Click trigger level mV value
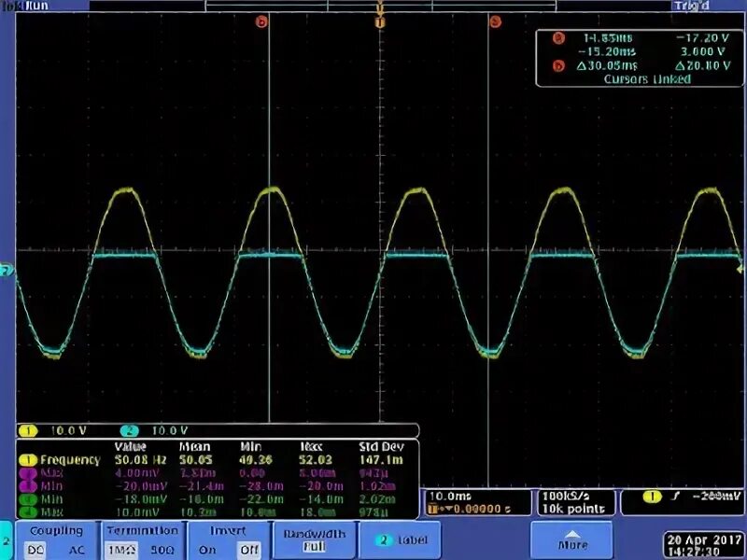747x560 pixels. (716, 497)
